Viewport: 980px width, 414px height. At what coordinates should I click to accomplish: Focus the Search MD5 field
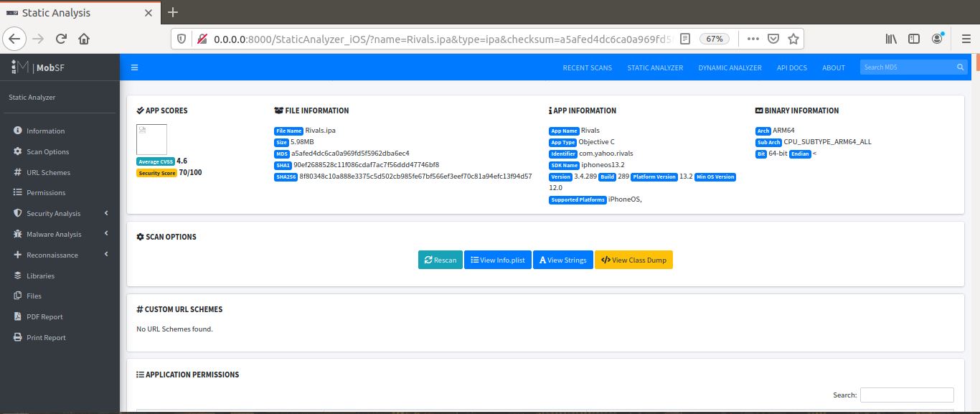click(907, 67)
